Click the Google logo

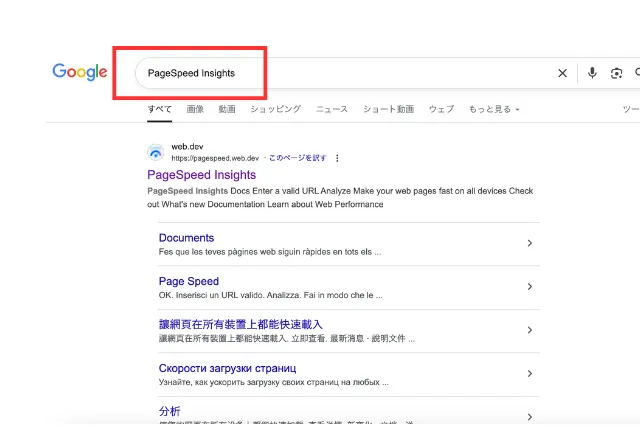pyautogui.click(x=80, y=72)
